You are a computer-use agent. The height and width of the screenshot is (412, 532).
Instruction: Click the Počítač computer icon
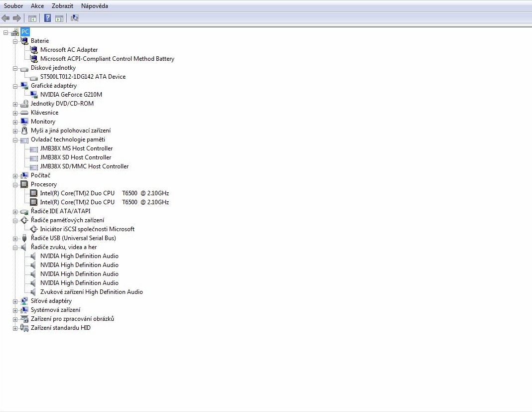[x=24, y=175]
